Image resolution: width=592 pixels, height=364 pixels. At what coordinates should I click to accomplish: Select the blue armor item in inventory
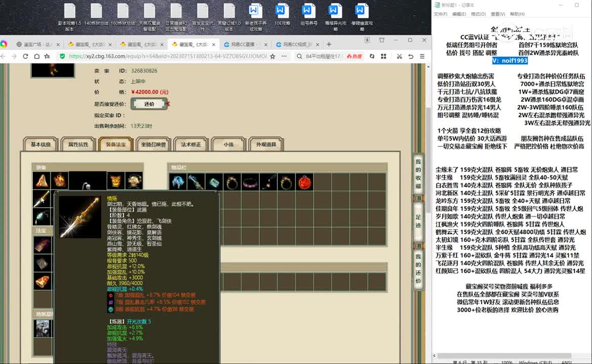pyautogui.click(x=178, y=182)
